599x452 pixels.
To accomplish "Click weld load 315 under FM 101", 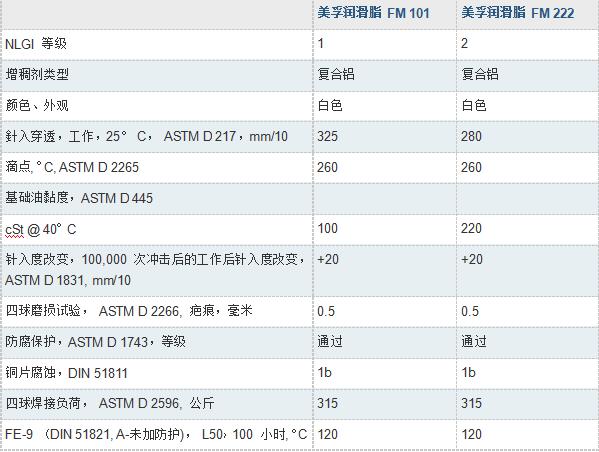I will point(328,403).
